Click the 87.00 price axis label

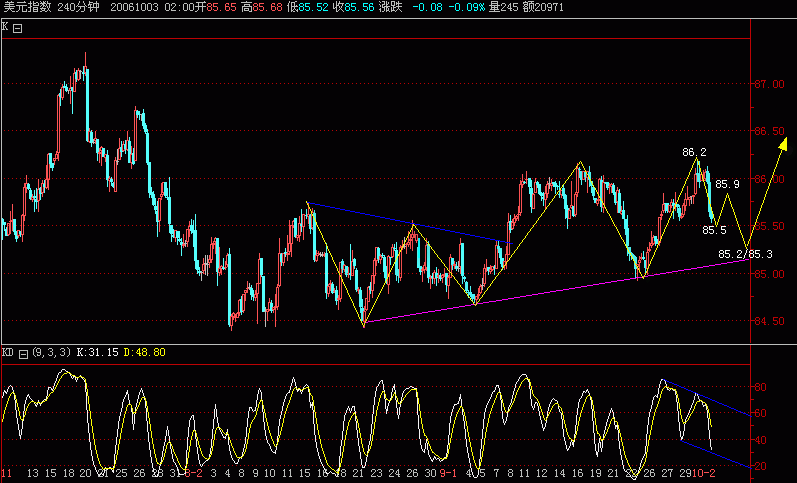pyautogui.click(x=769, y=84)
